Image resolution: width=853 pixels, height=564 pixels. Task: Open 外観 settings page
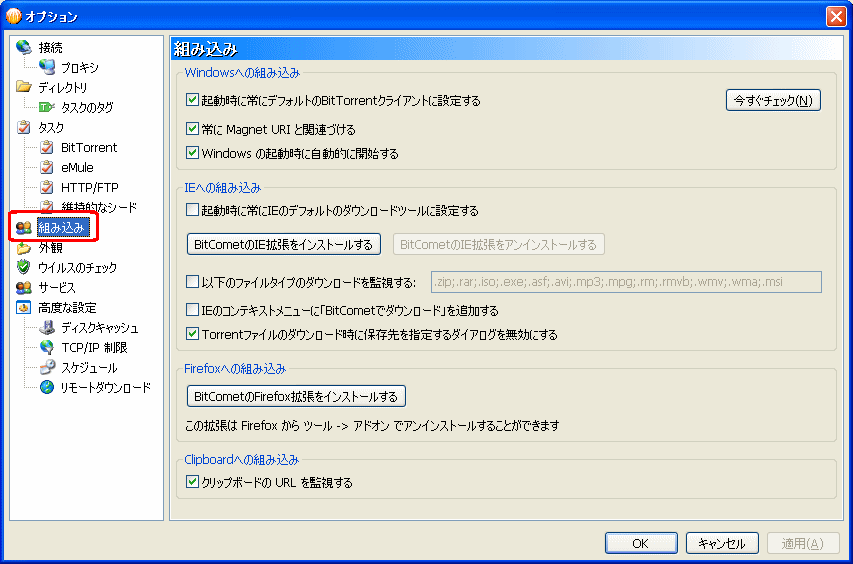[50, 248]
